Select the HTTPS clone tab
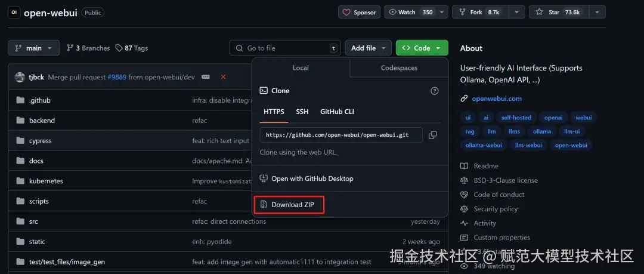The width and height of the screenshot is (644, 274). pos(274,112)
